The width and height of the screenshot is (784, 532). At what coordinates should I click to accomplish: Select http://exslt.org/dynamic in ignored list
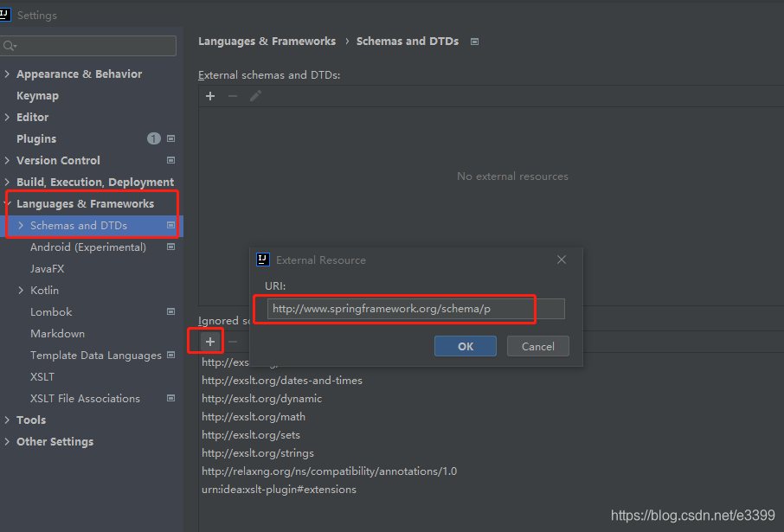(261, 399)
